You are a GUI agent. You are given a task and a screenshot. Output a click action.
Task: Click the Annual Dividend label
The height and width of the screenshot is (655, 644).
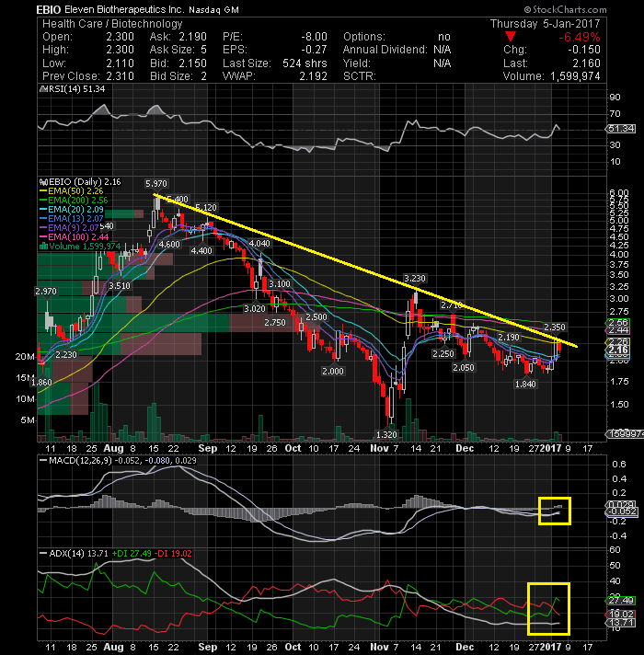[385, 50]
